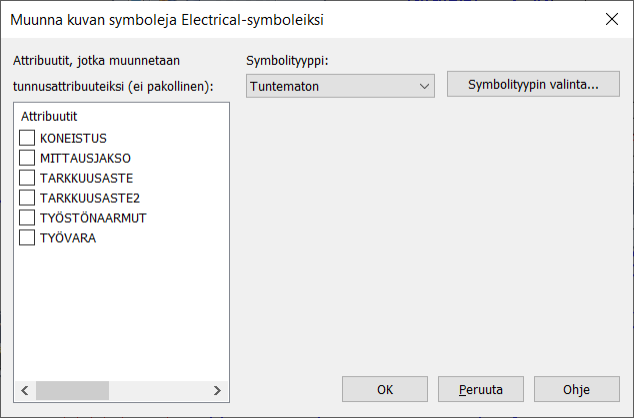Check the TYÖVARA attribute box
Viewport: 634px width, 418px height.
(x=27, y=238)
